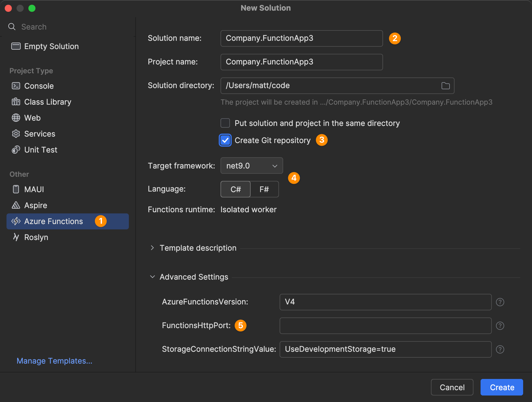Viewport: 532px width, 402px height.
Task: Open the Target framework dropdown
Action: 251,166
